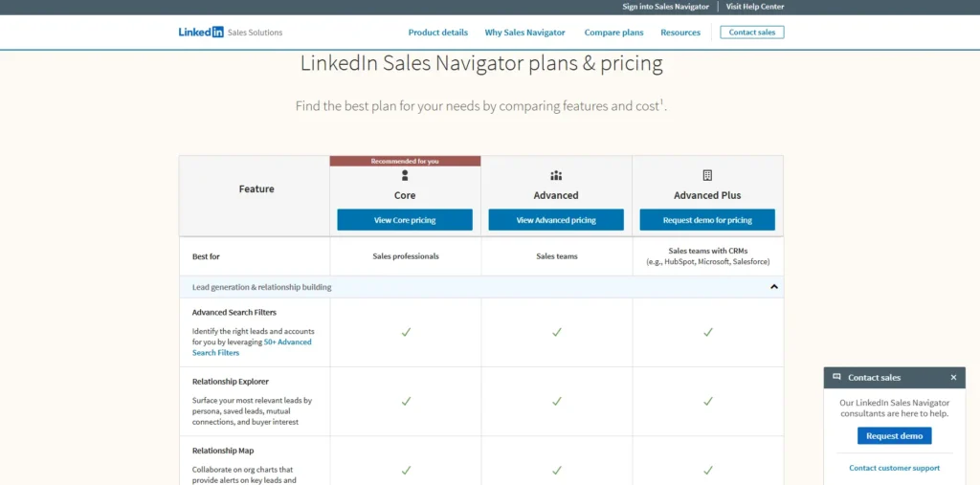Open the Why Sales Navigator menu

point(525,33)
